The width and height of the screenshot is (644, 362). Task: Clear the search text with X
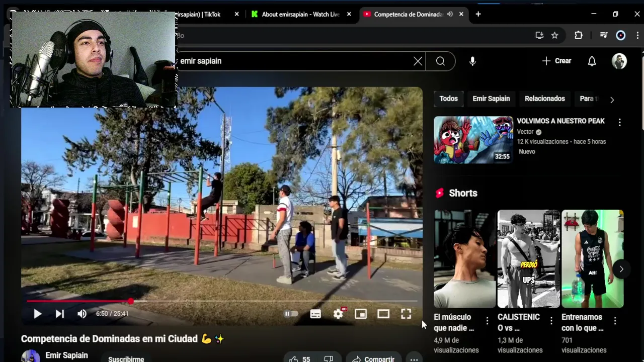(x=418, y=61)
